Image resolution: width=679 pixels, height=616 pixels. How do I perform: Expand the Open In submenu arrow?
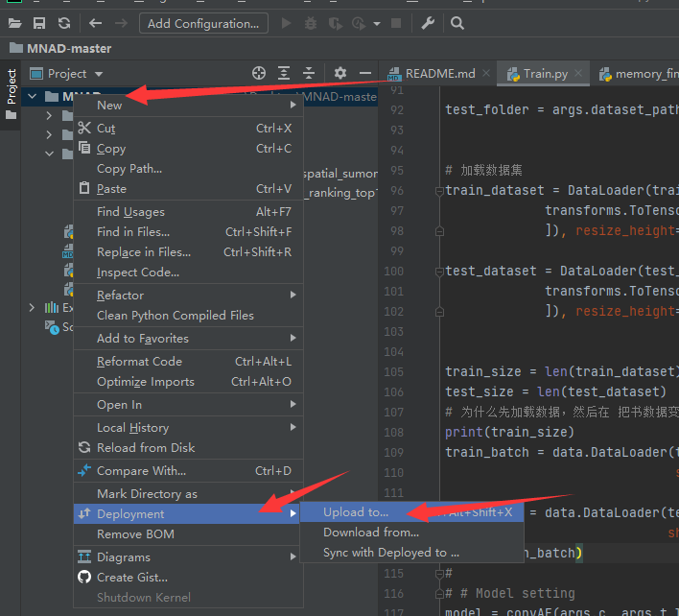pyautogui.click(x=293, y=404)
